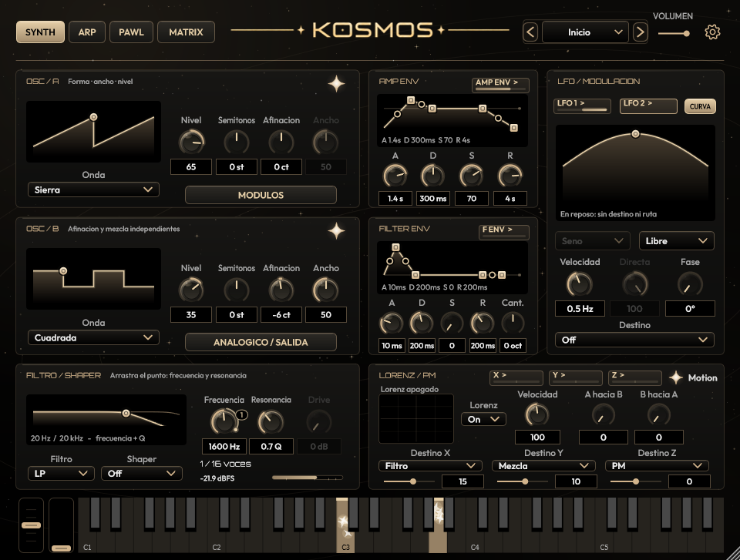Toggle the LFO 2 selector
740x560 pixels.
[x=648, y=106]
